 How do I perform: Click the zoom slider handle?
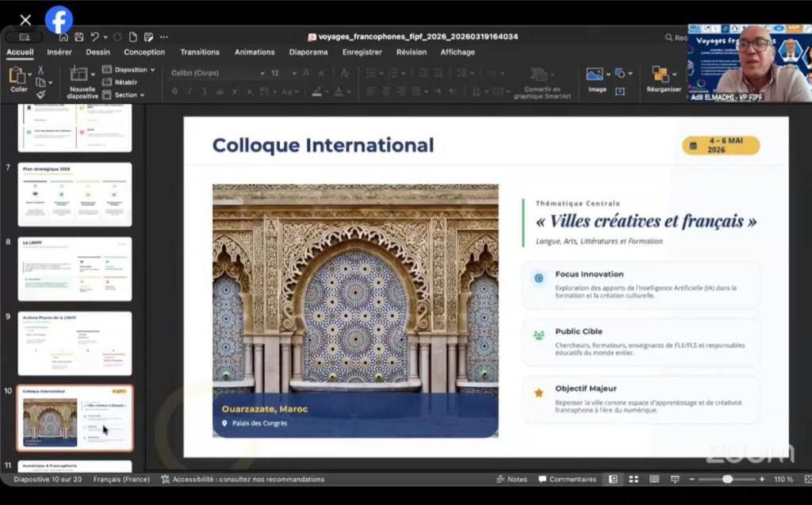[x=727, y=480]
